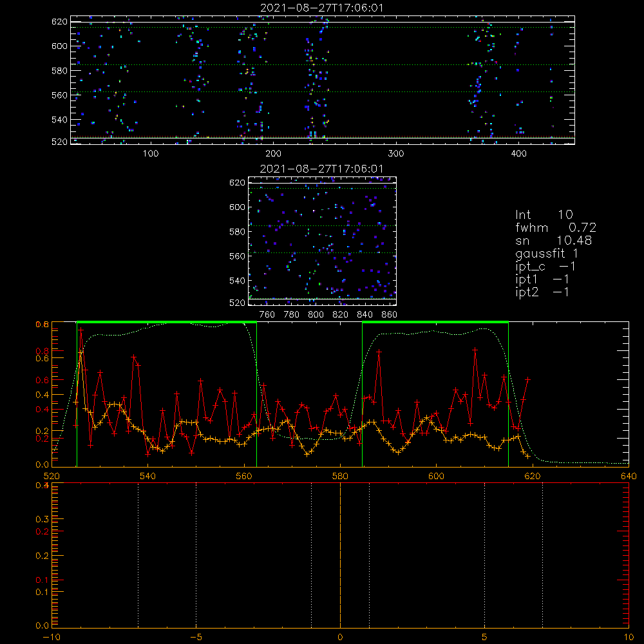This screenshot has width=644, height=644.
Task: Click the '580' x-axis label under the profile plot
Action: click(x=340, y=476)
